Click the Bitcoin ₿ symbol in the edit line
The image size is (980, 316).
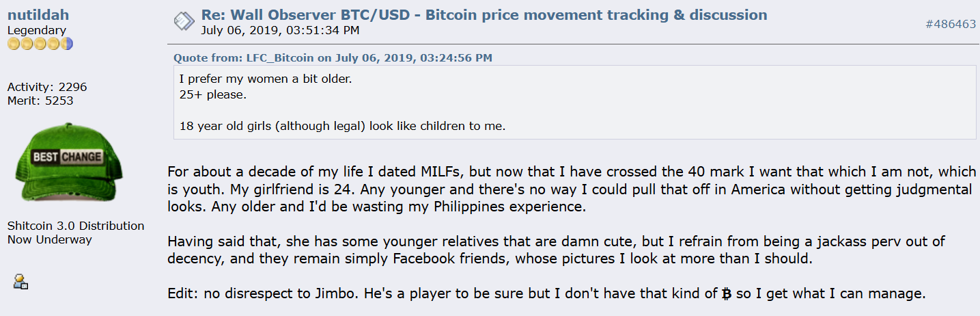pyautogui.click(x=727, y=294)
